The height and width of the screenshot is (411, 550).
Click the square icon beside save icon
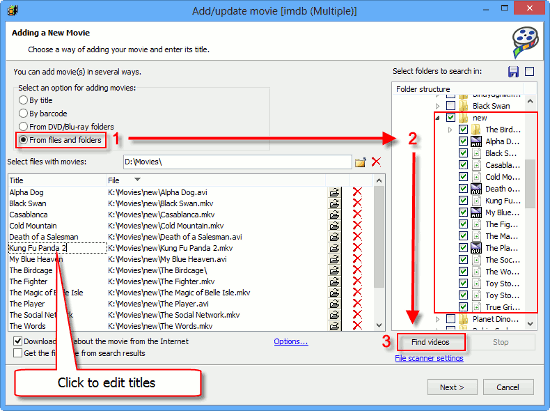pyautogui.click(x=529, y=72)
